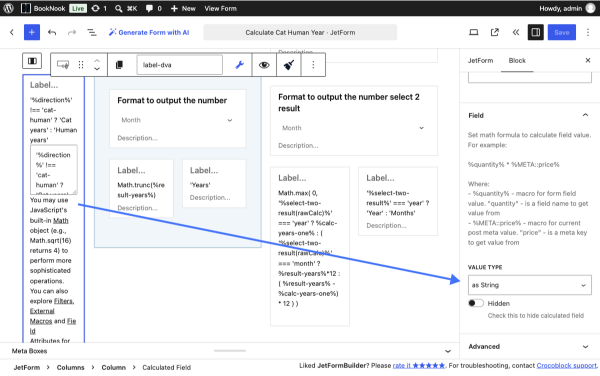This screenshot has width=600, height=376.
Task: Open the Live status badge
Action: pos(78,8)
